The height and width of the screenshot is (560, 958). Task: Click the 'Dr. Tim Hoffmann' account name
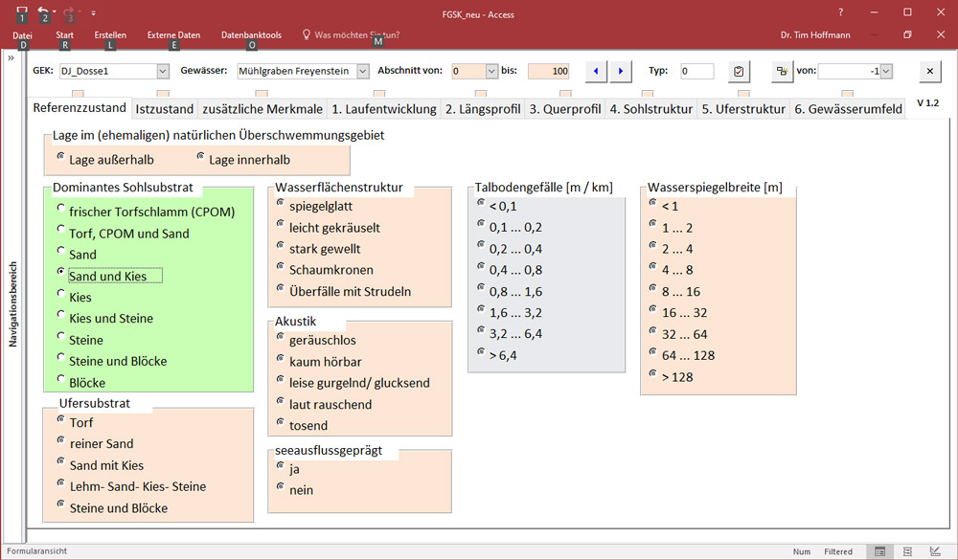point(815,34)
